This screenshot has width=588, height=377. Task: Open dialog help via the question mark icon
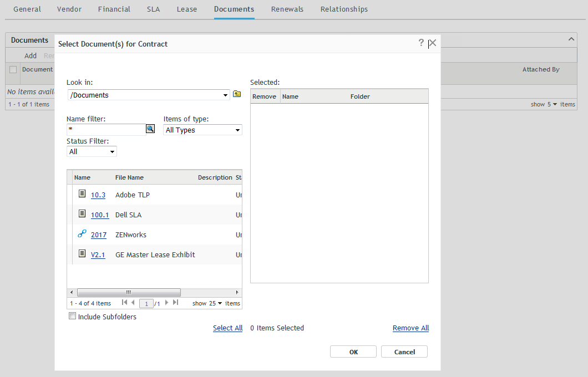pos(421,43)
